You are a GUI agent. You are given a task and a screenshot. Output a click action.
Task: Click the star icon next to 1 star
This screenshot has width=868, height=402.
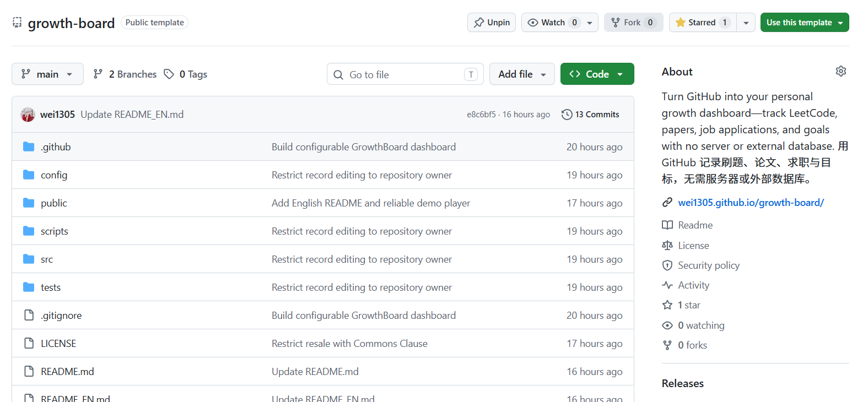pos(667,305)
